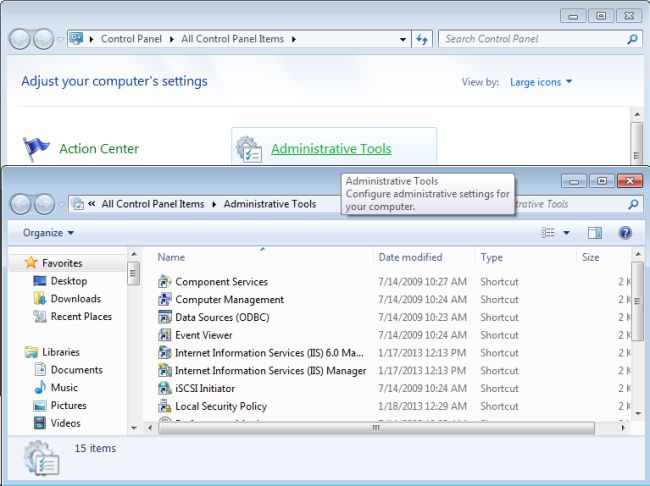The image size is (650, 486).
Task: Click the Component Services shortcut icon
Action: point(165,282)
